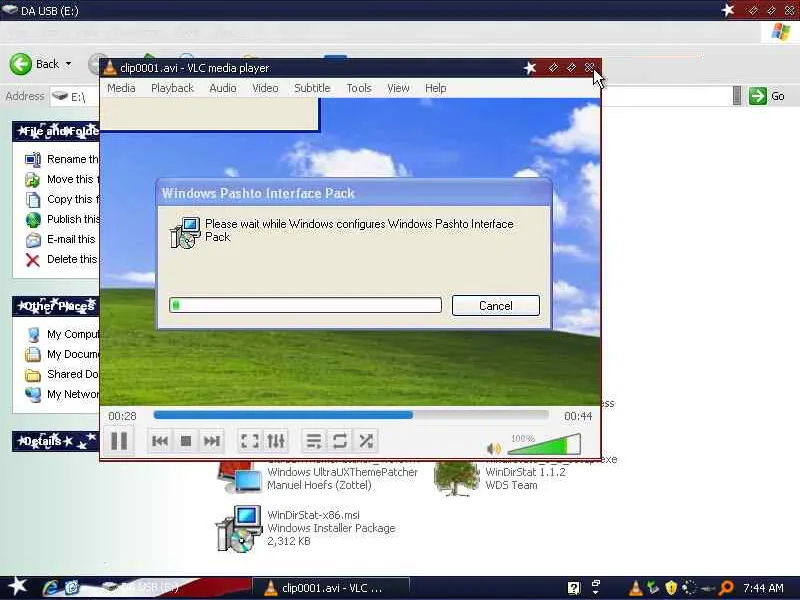This screenshot has width=800, height=600.
Task: Click Cancel in Pashto Interface Pack dialog
Action: coord(495,306)
